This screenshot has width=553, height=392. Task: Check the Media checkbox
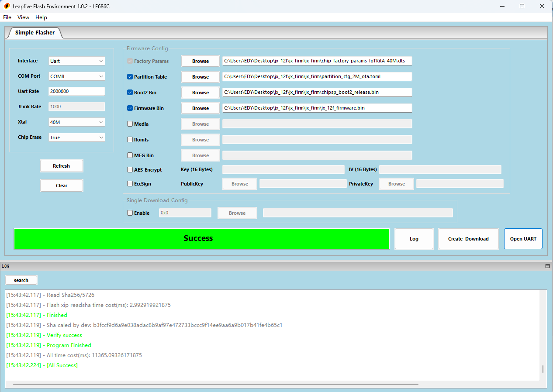pyautogui.click(x=130, y=124)
